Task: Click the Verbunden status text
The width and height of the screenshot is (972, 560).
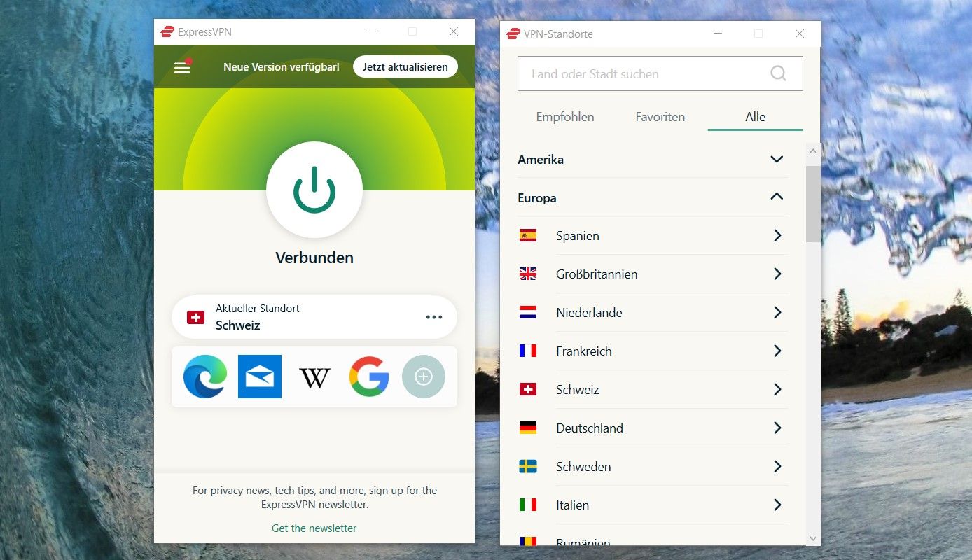Action: [x=314, y=258]
